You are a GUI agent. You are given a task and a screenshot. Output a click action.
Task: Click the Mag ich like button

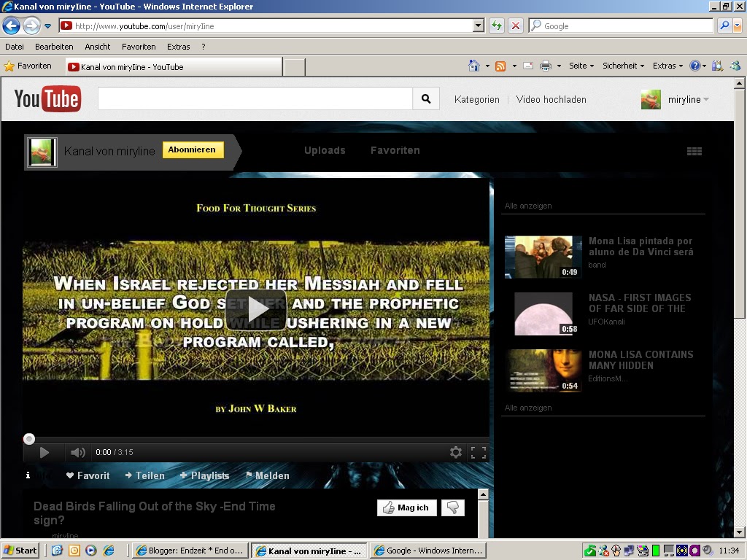point(406,507)
